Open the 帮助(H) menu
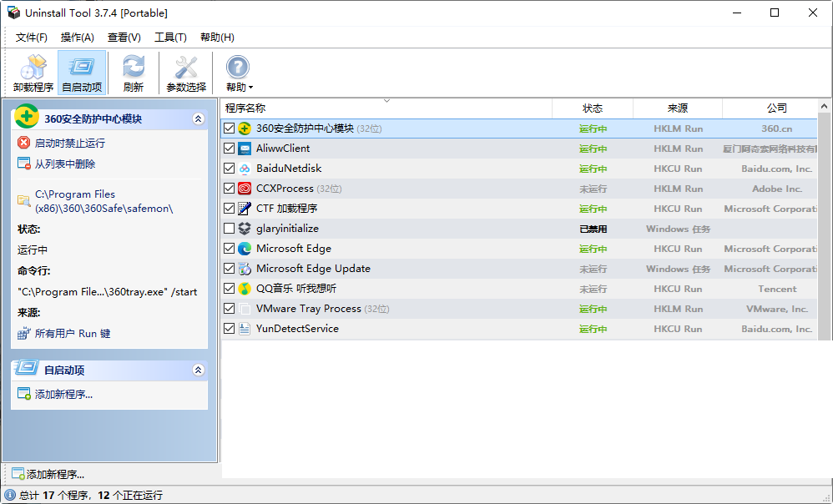 217,38
